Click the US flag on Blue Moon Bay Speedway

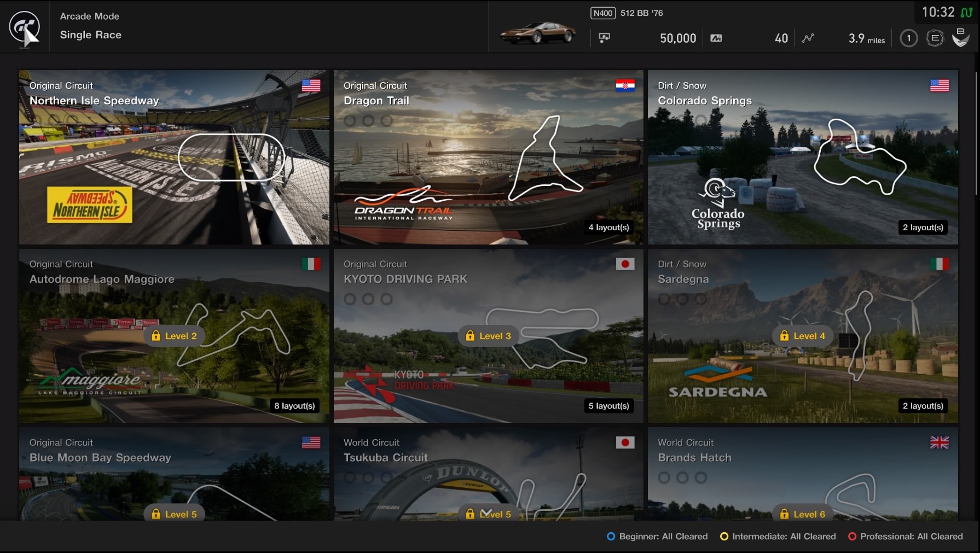[311, 443]
